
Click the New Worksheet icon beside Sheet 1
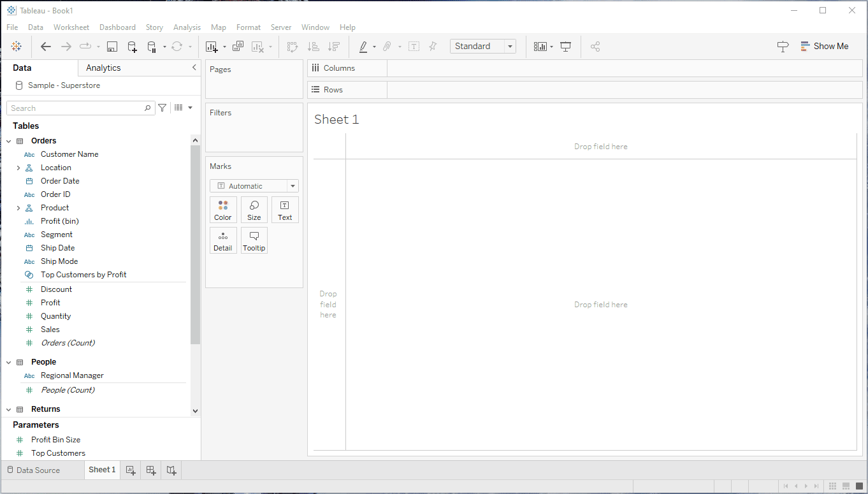pos(131,470)
